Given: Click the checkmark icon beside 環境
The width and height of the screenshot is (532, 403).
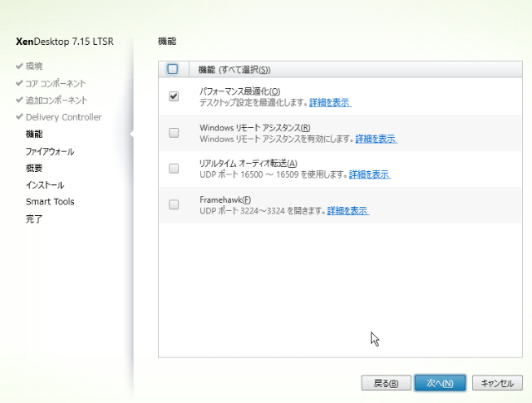Looking at the screenshot, I should 19,66.
